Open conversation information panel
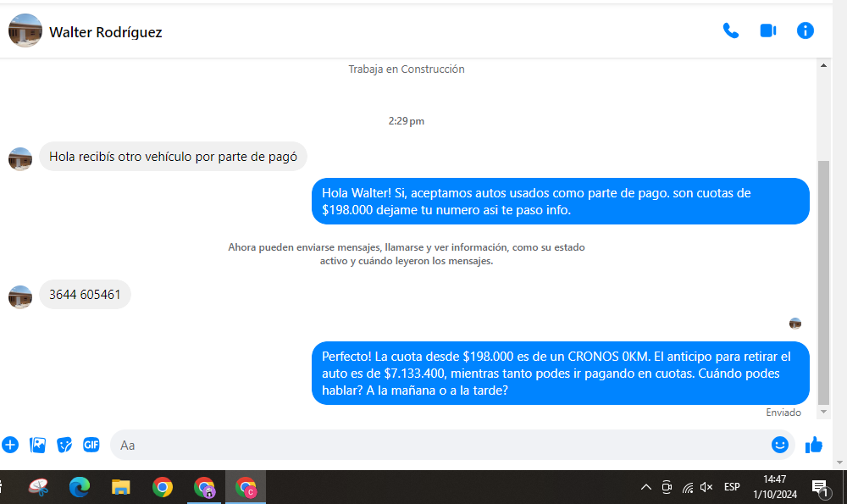 click(805, 30)
